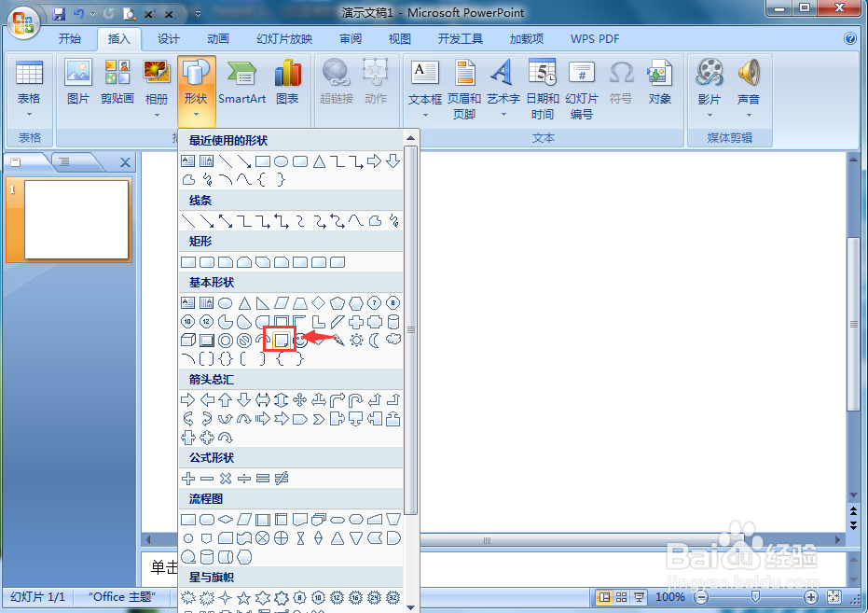Screen dimensions: 868x613
Task: Select the straight line in 线条 section
Action: click(x=188, y=221)
